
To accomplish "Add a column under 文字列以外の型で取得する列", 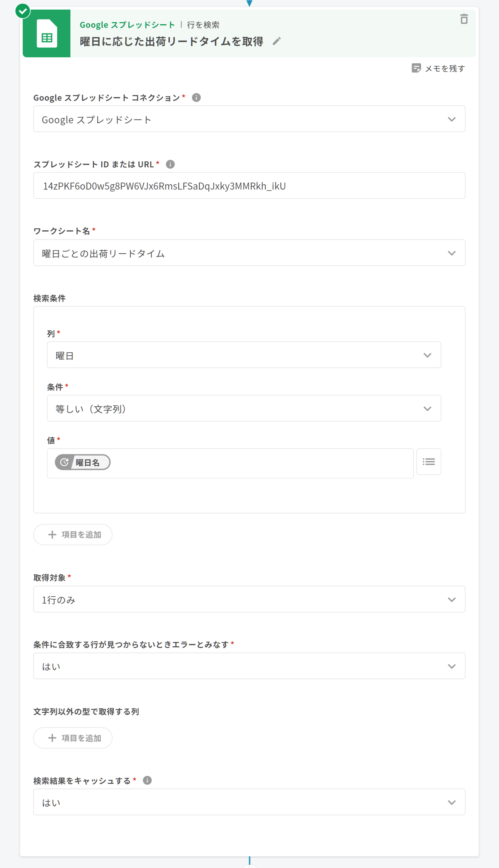I will coord(73,738).
